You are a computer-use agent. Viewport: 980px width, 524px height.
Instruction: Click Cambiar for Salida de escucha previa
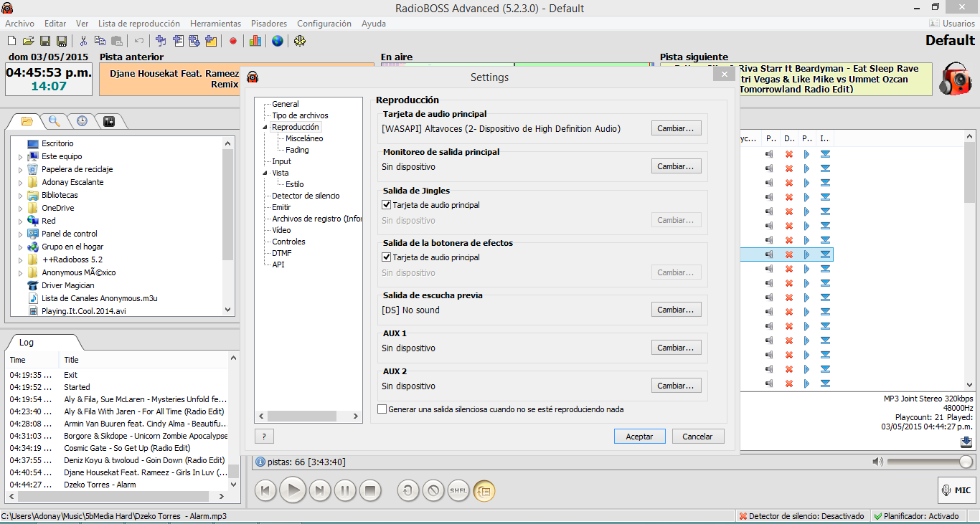coord(676,310)
